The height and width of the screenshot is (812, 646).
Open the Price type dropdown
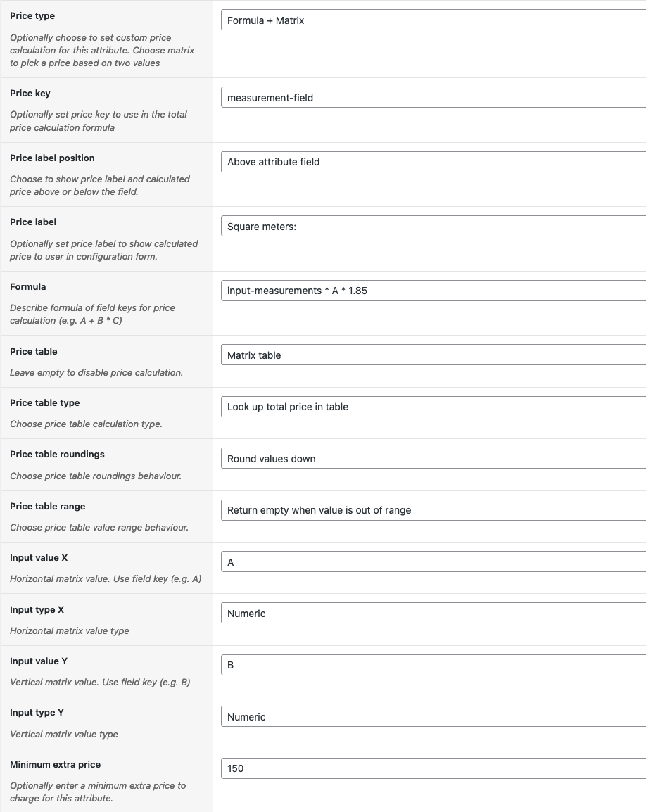(433, 20)
